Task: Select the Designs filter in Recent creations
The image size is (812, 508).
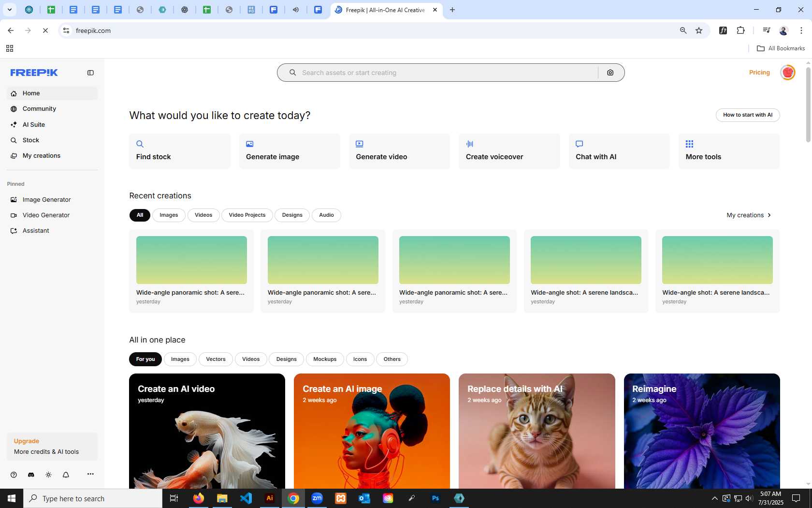Action: point(292,215)
